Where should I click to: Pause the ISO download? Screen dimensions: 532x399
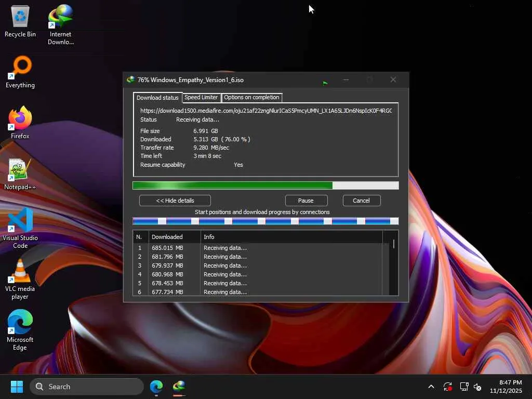(x=305, y=201)
